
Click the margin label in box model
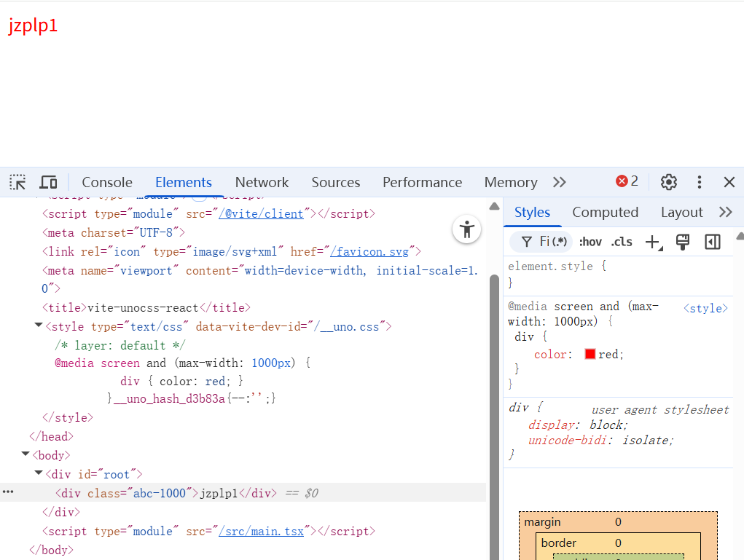[x=542, y=522]
